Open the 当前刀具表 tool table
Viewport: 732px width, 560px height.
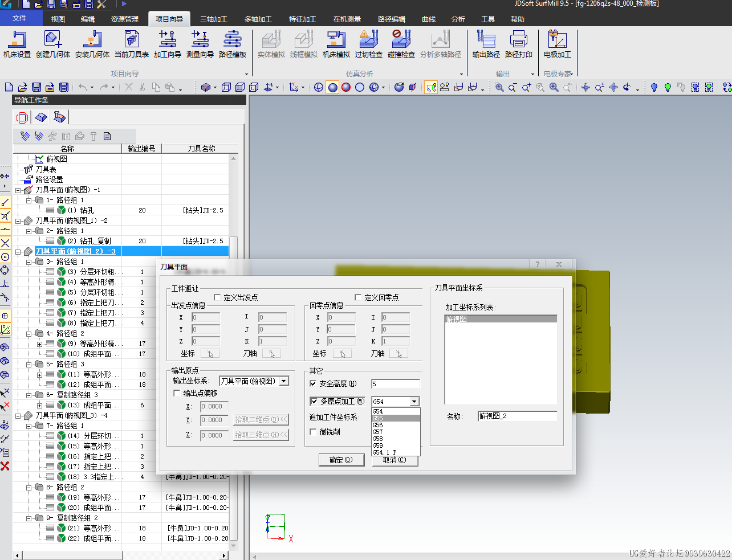(132, 44)
